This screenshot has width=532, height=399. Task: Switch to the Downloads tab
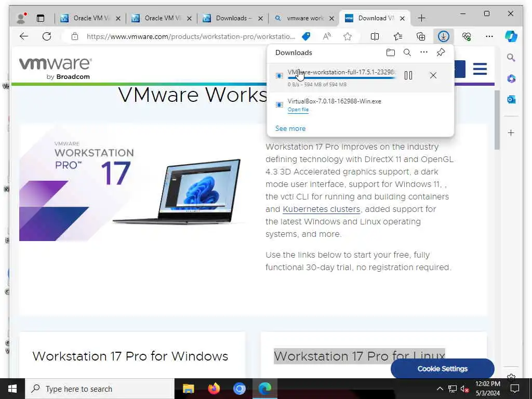233,18
